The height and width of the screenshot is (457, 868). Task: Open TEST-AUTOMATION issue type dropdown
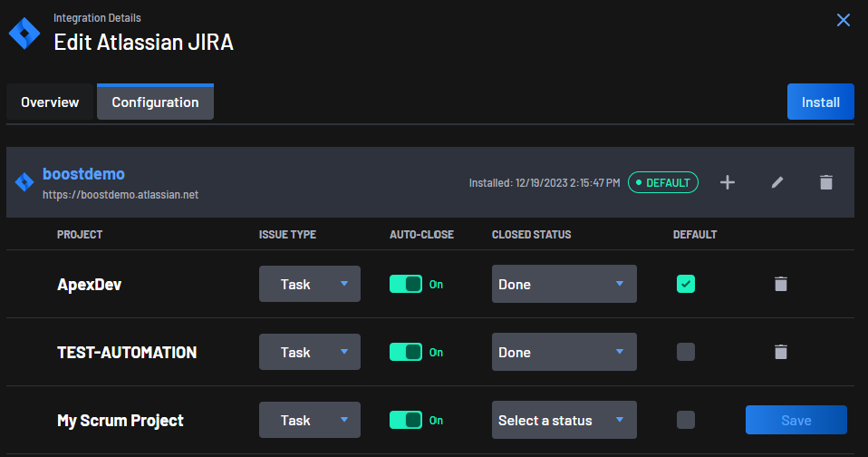[x=310, y=352]
